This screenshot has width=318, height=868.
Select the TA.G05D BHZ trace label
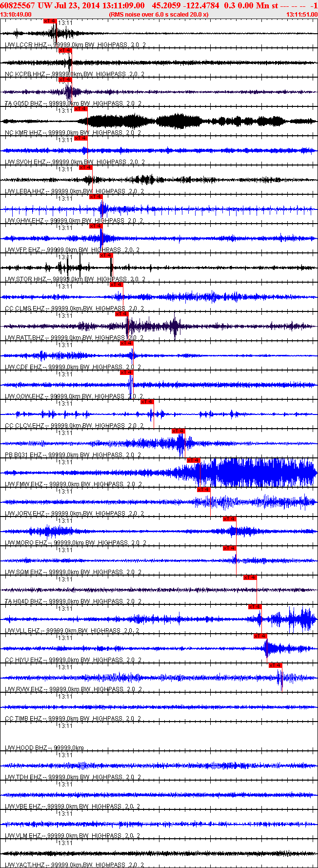point(73,103)
